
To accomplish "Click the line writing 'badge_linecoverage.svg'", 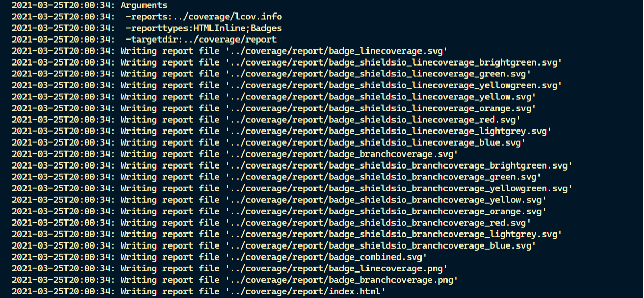I will [x=230, y=51].
